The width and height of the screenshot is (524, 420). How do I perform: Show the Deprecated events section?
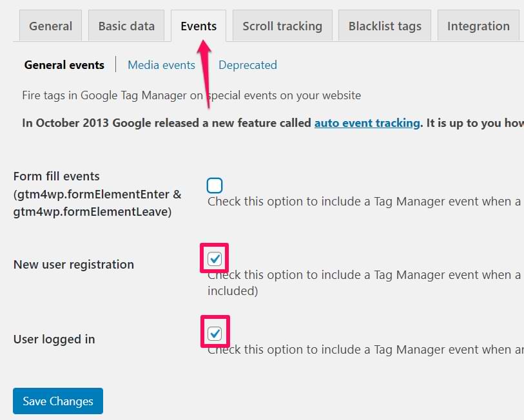(247, 65)
